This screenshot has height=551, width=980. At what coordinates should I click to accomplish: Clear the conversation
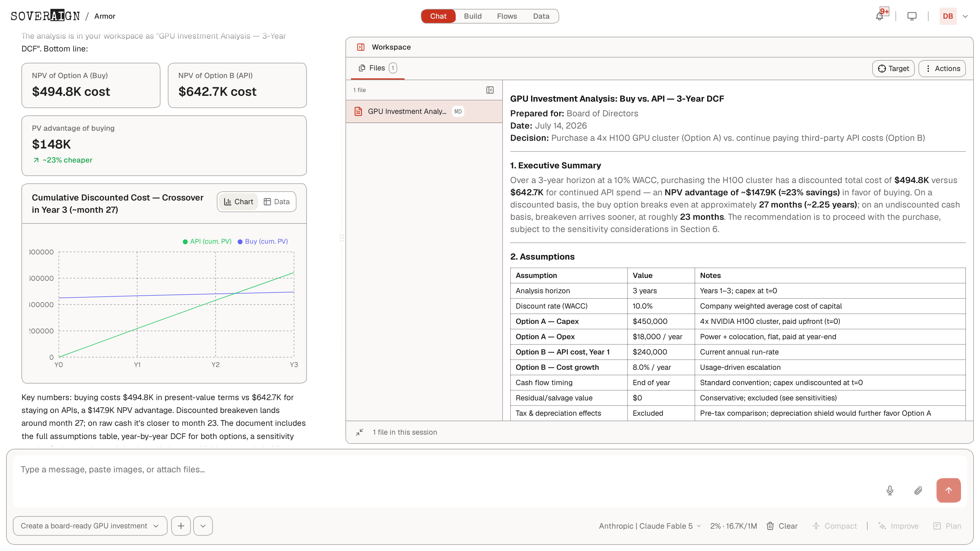tap(782, 526)
